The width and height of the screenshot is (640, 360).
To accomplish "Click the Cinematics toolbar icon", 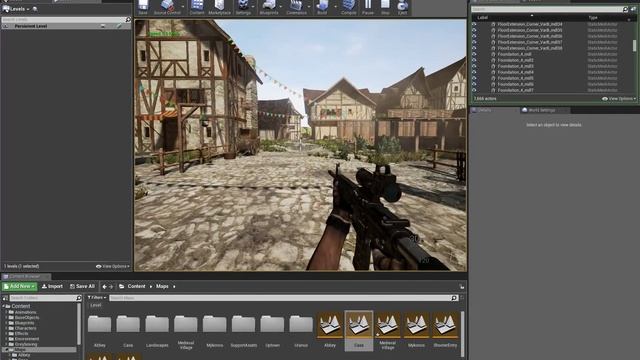I will [296, 7].
